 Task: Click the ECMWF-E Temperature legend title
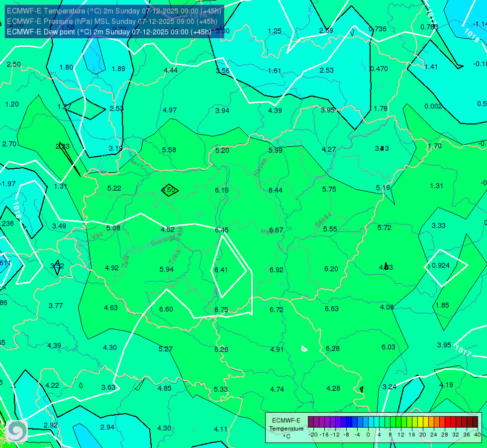pos(286,425)
